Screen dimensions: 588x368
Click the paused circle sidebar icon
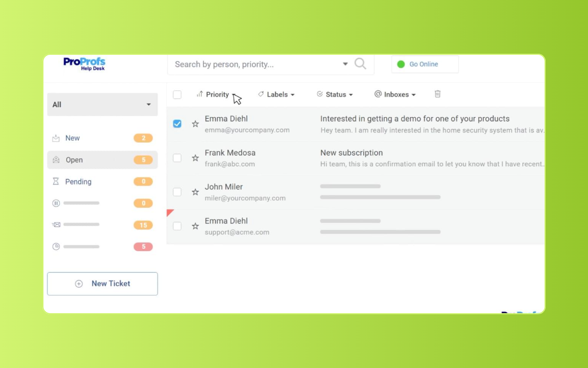point(56,203)
